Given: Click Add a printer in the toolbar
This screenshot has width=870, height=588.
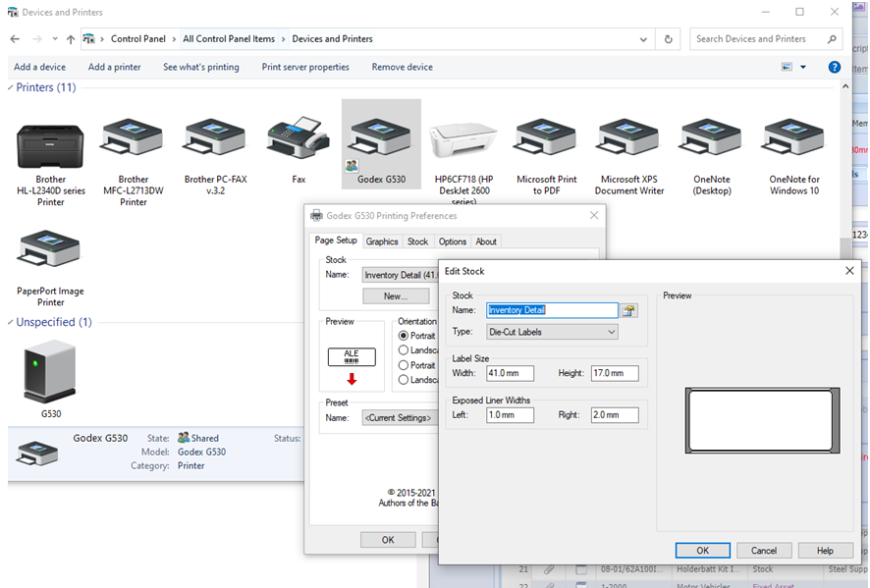Looking at the screenshot, I should coord(114,67).
